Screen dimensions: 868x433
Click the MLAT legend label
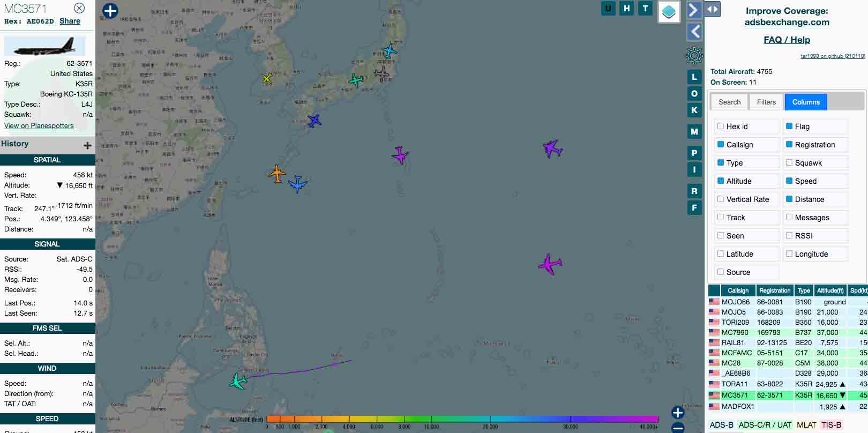(806, 425)
